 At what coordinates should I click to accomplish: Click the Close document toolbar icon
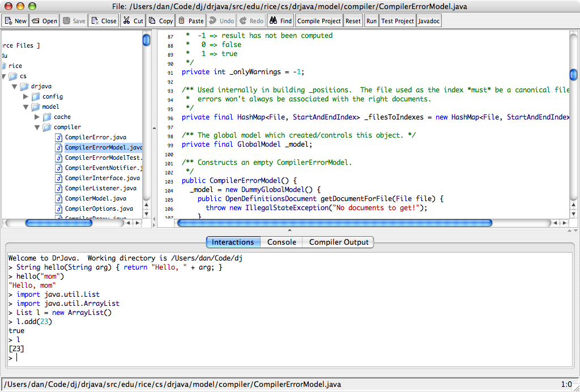(x=94, y=21)
